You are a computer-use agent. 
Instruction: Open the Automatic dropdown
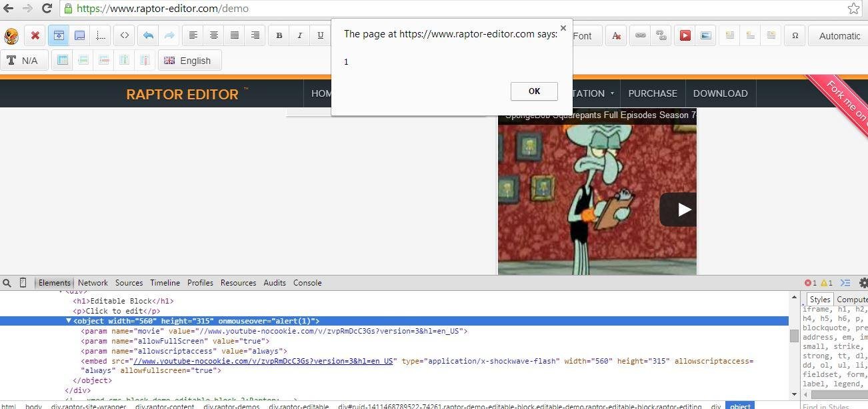838,35
